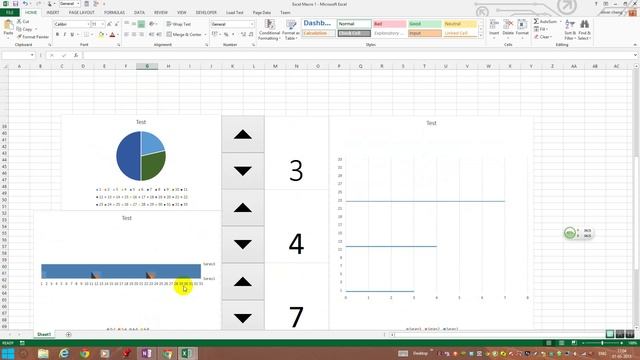The image size is (640, 360).
Task: Open the FILE tab
Action: (9, 13)
